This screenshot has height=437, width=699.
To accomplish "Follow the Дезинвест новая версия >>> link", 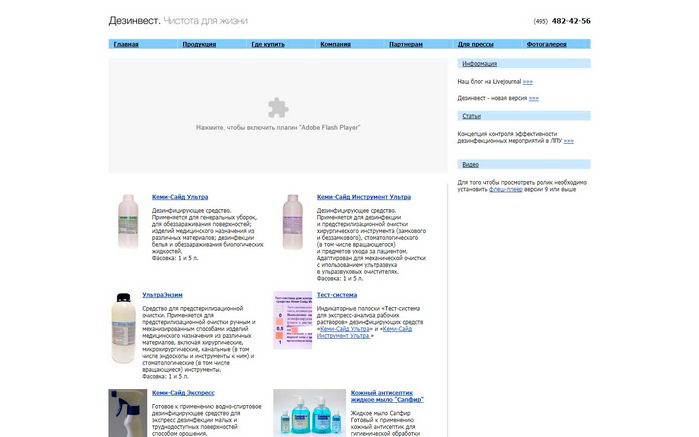I will [534, 98].
